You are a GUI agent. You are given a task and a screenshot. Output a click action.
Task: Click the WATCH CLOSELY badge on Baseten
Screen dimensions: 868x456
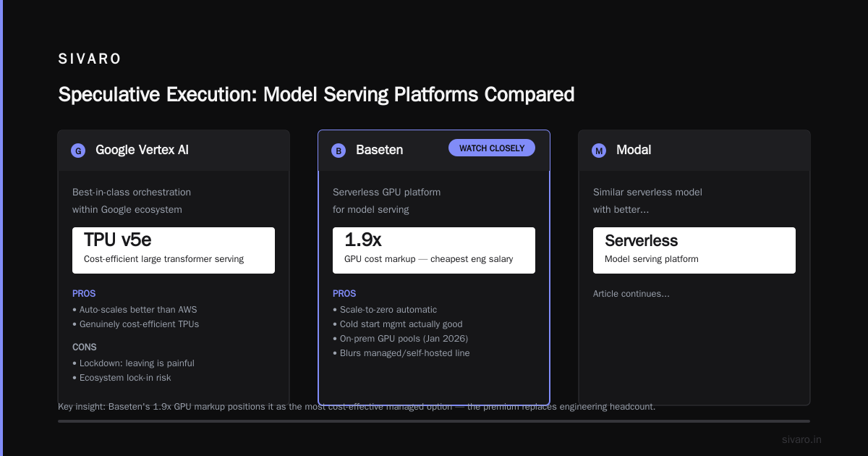click(x=492, y=148)
